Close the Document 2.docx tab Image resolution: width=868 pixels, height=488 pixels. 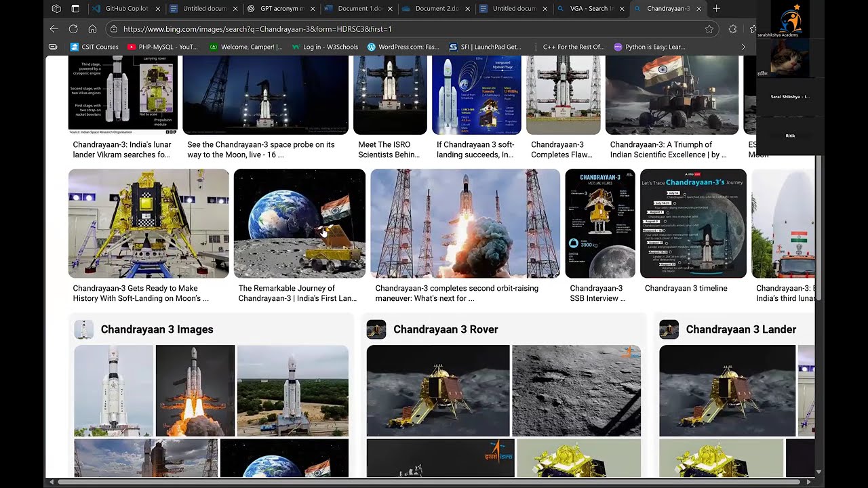(467, 9)
